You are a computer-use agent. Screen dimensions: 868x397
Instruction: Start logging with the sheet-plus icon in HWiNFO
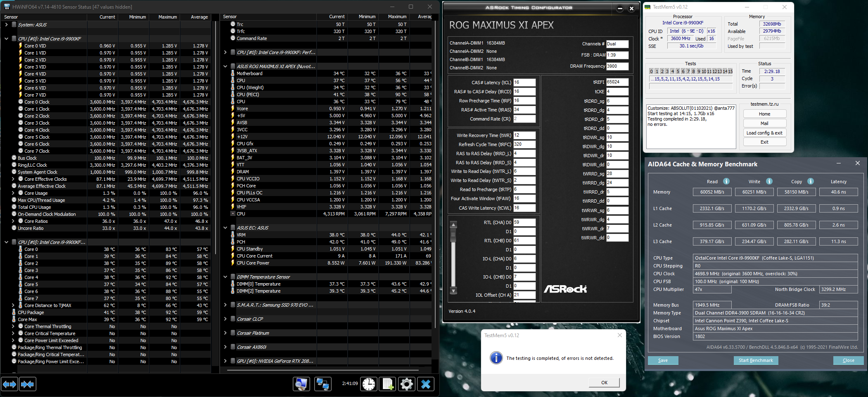pyautogui.click(x=388, y=384)
